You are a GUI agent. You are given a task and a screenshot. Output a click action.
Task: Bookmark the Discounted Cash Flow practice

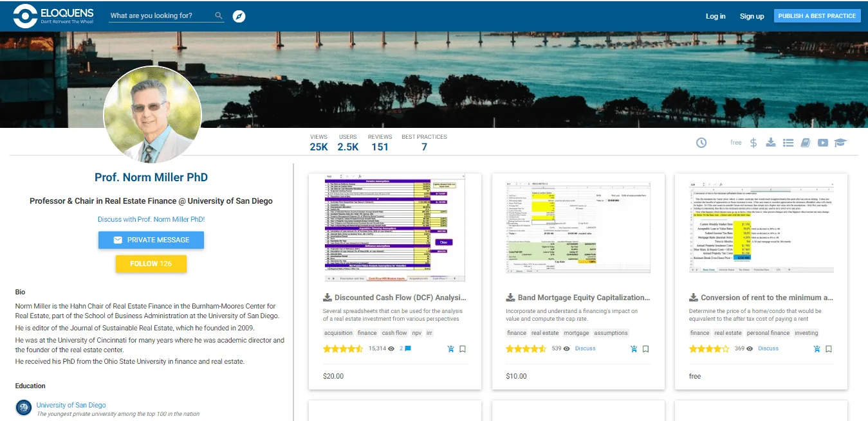[463, 349]
